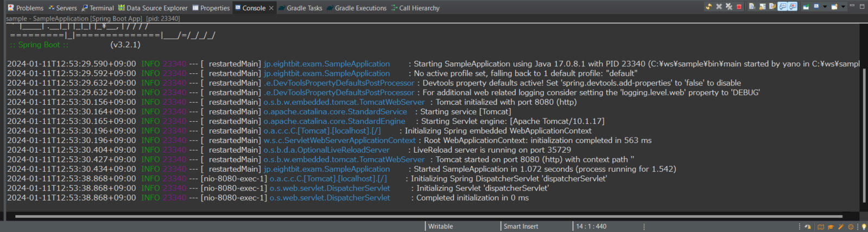This screenshot has width=868, height=232.
Task: Toggle show console when standard out changes
Action: click(782, 7)
